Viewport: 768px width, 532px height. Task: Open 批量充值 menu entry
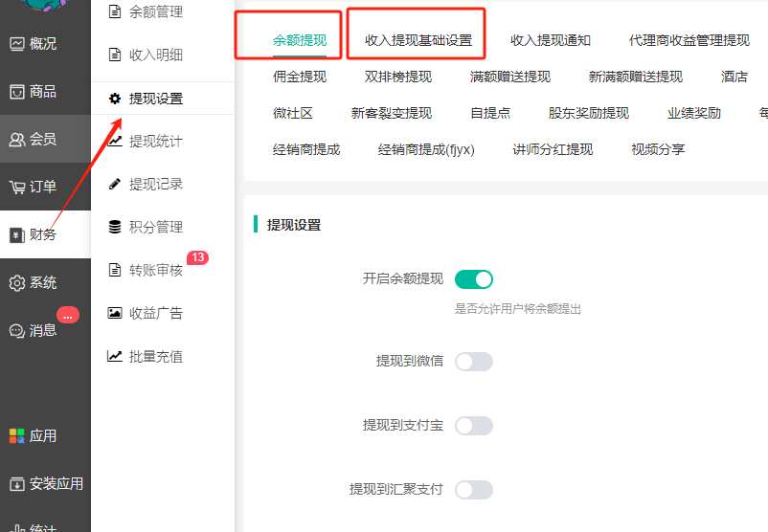155,356
